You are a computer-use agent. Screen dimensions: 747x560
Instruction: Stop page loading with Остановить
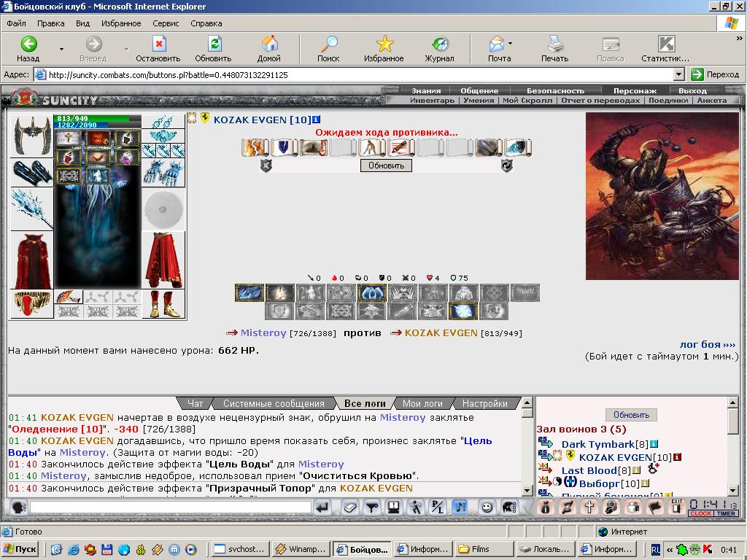[158, 49]
